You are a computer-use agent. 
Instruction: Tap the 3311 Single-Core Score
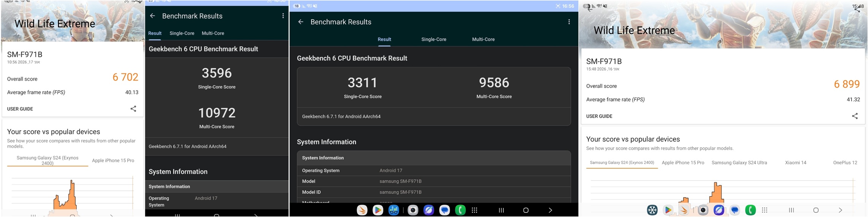click(363, 83)
